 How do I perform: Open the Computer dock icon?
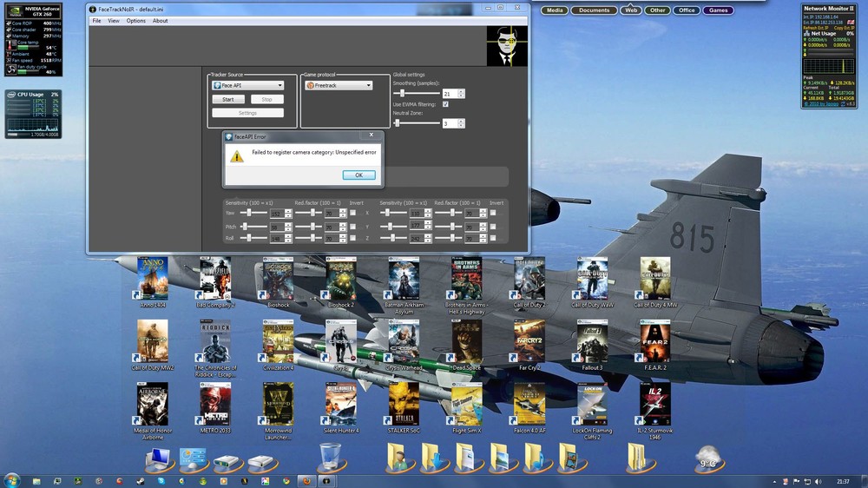click(159, 459)
